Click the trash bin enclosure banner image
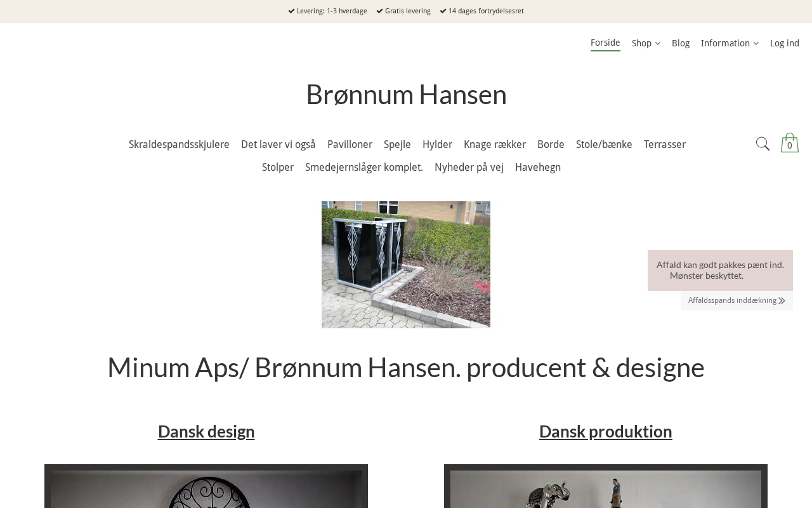Screen dimensions: 812x508 [406, 265]
